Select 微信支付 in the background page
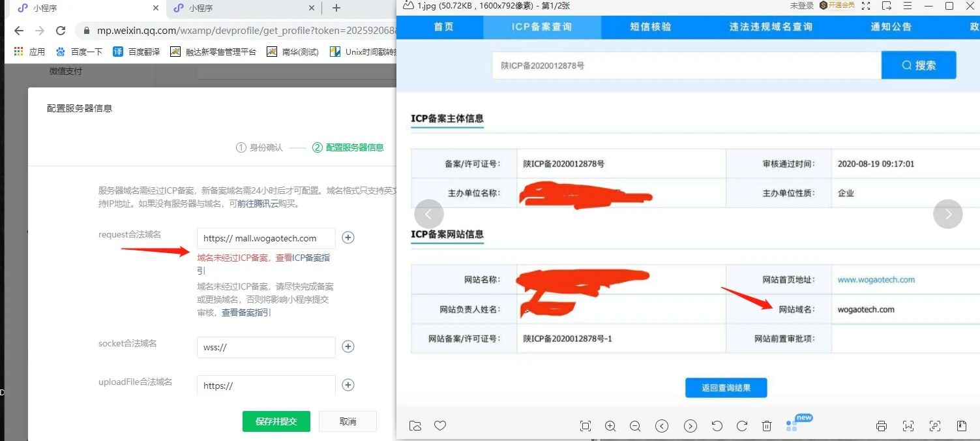This screenshot has height=441, width=980. 66,71
